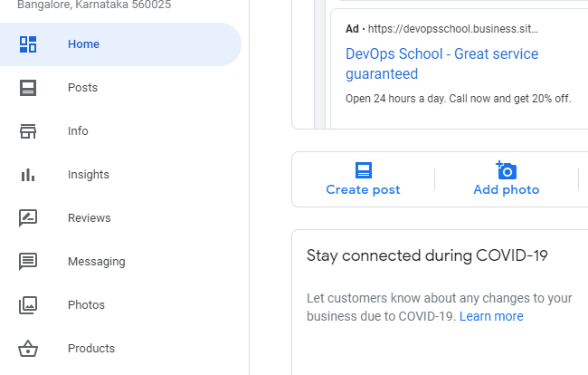Open DevOps School ad headline link

pyautogui.click(x=441, y=63)
